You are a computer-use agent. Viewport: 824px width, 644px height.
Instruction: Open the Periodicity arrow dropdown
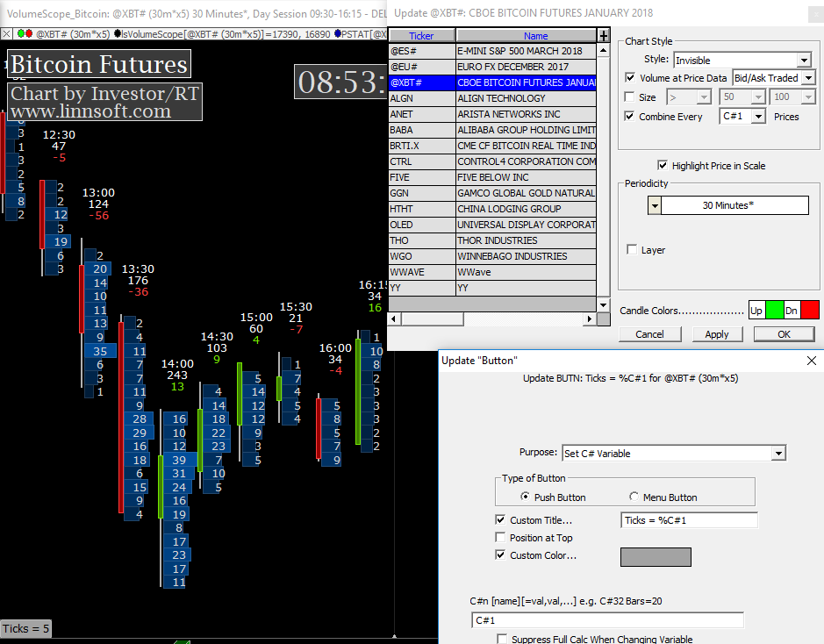[655, 205]
